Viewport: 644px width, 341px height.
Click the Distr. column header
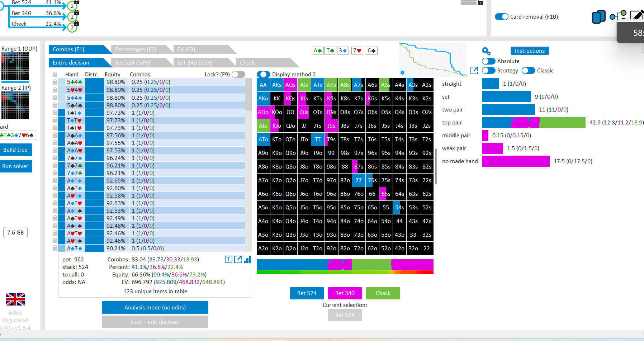click(92, 75)
